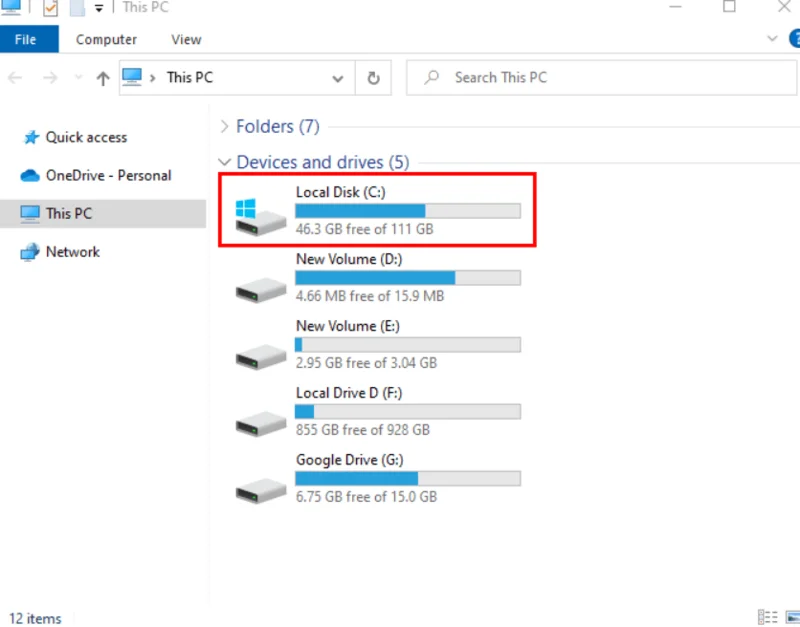Screen dimensions: 800x627
Task: Minimize the This PC window
Action: point(676,6)
